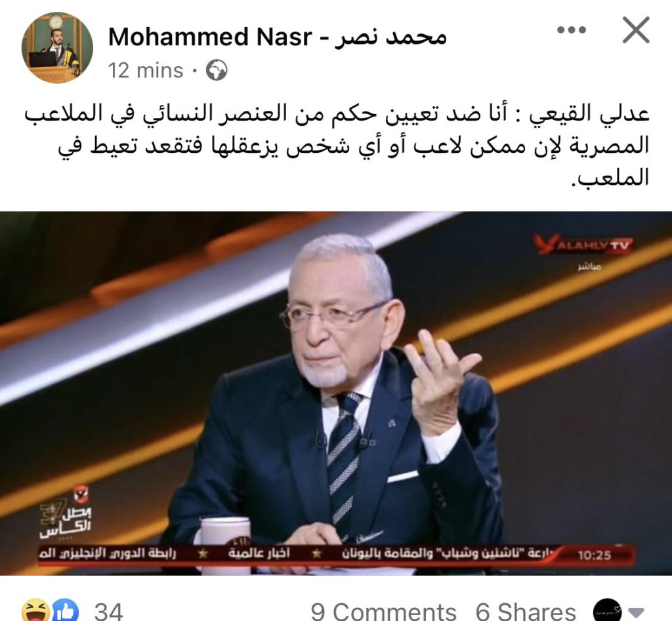Click the red scrolling news ticker text
The height and width of the screenshot is (621, 672).
coord(300,554)
